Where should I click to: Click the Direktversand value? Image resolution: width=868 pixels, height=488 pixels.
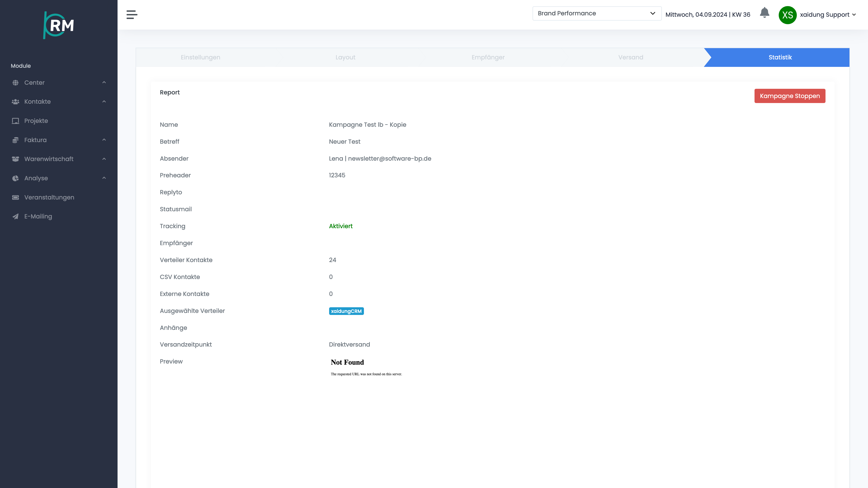pyautogui.click(x=349, y=345)
